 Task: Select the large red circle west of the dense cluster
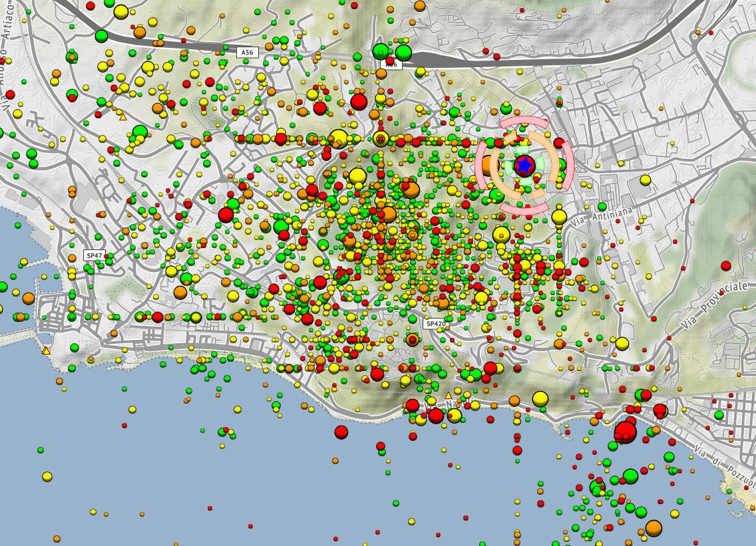226,215
